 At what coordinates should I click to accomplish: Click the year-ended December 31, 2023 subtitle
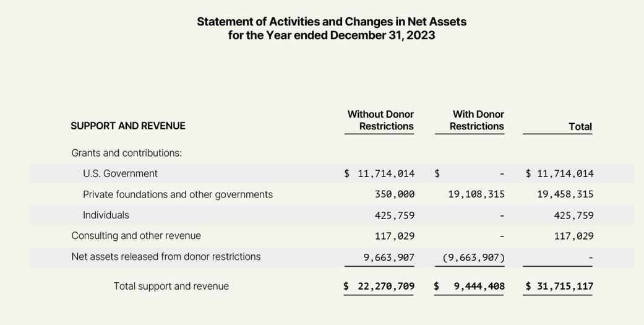pos(332,35)
